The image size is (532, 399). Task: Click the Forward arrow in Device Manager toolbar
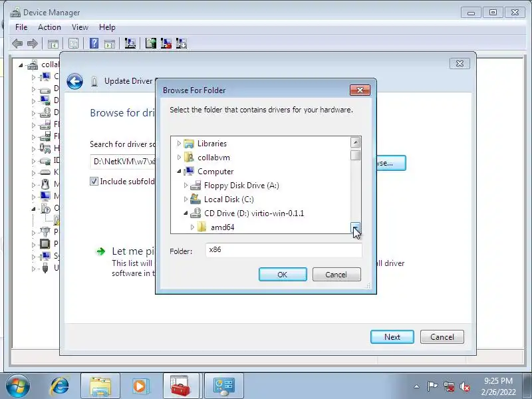coord(33,43)
